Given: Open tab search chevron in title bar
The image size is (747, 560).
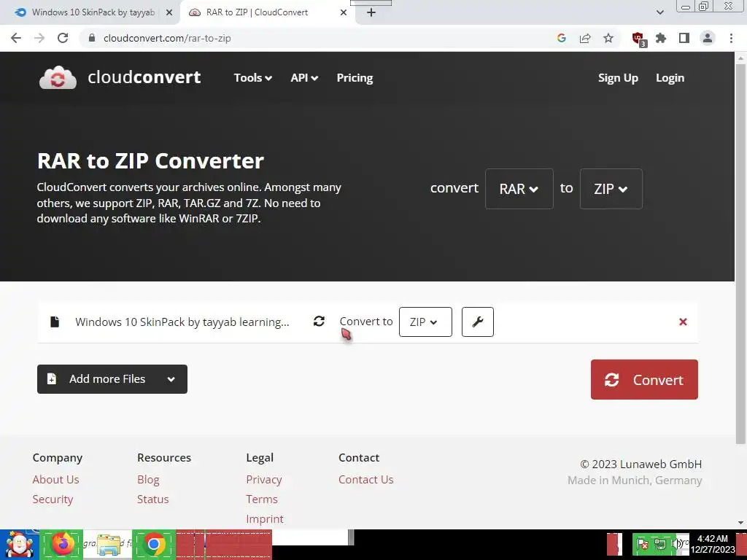Looking at the screenshot, I should (659, 12).
